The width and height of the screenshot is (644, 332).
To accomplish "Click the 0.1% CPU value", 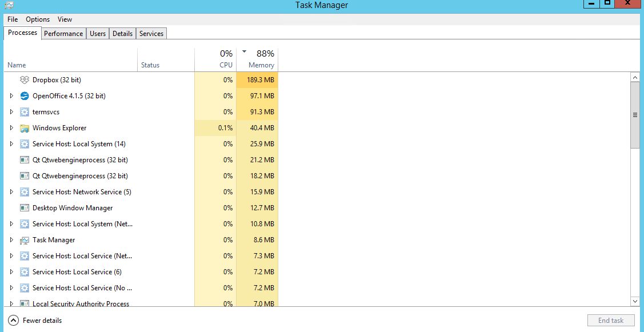I will (226, 128).
